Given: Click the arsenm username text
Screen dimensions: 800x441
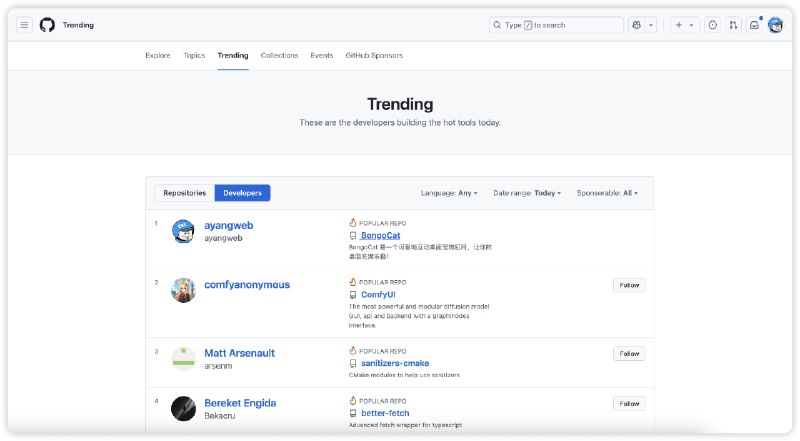Looking at the screenshot, I should coord(218,366).
